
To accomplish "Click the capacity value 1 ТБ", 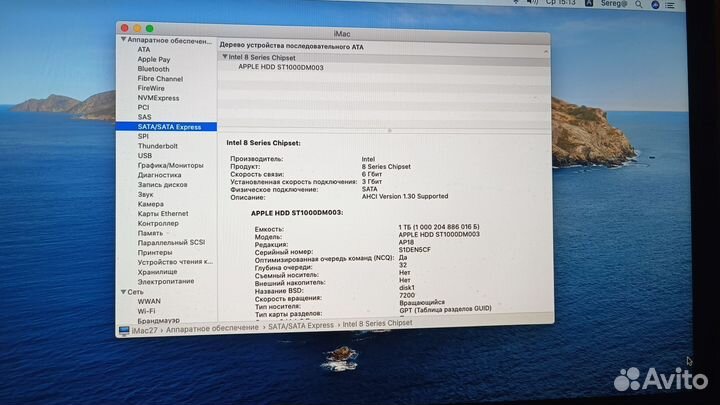I will point(439,227).
